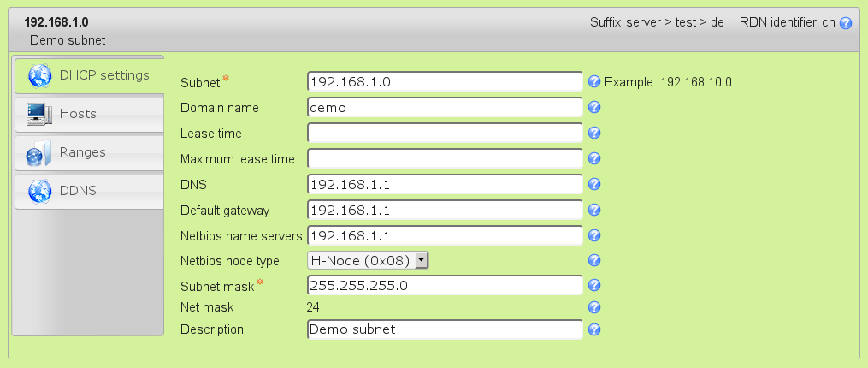This screenshot has height=368, width=868.
Task: Click the Domain name input field
Action: click(444, 108)
